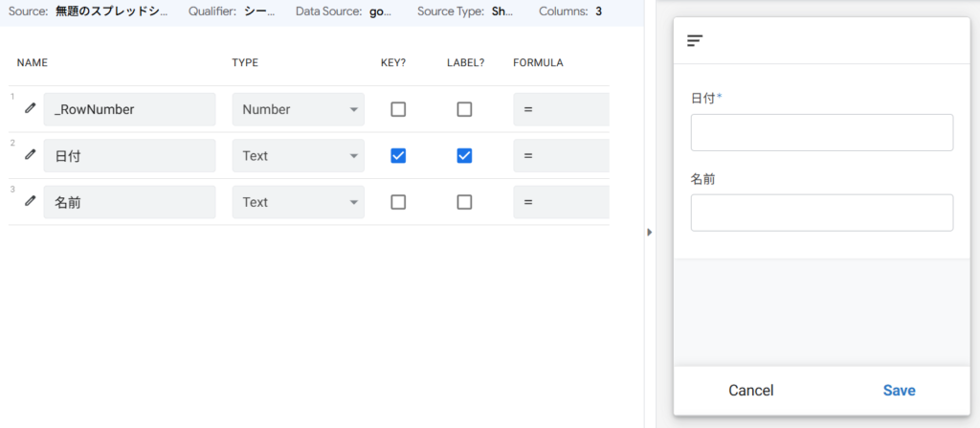Image resolution: width=980 pixels, height=428 pixels.
Task: Click the 日付 input field in preview
Action: pyautogui.click(x=821, y=132)
